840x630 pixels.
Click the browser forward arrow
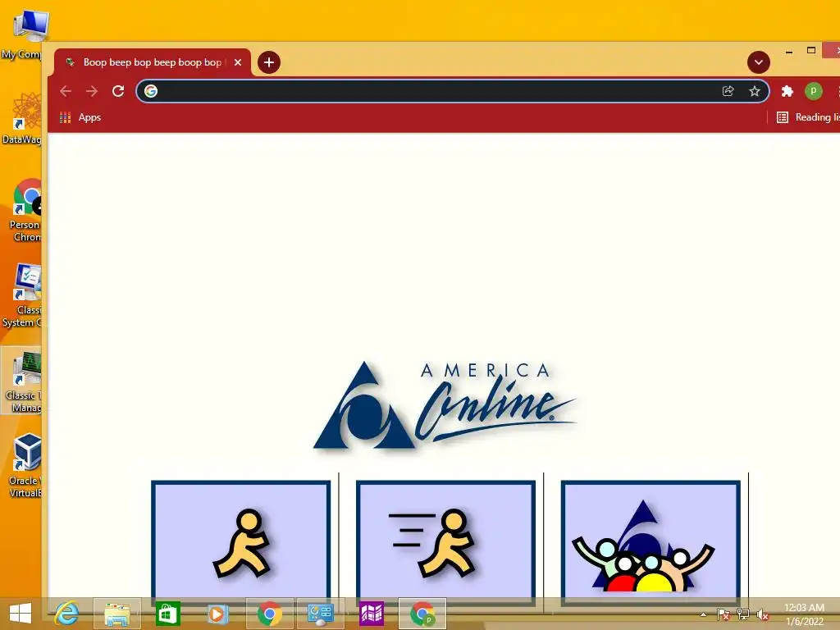[92, 91]
